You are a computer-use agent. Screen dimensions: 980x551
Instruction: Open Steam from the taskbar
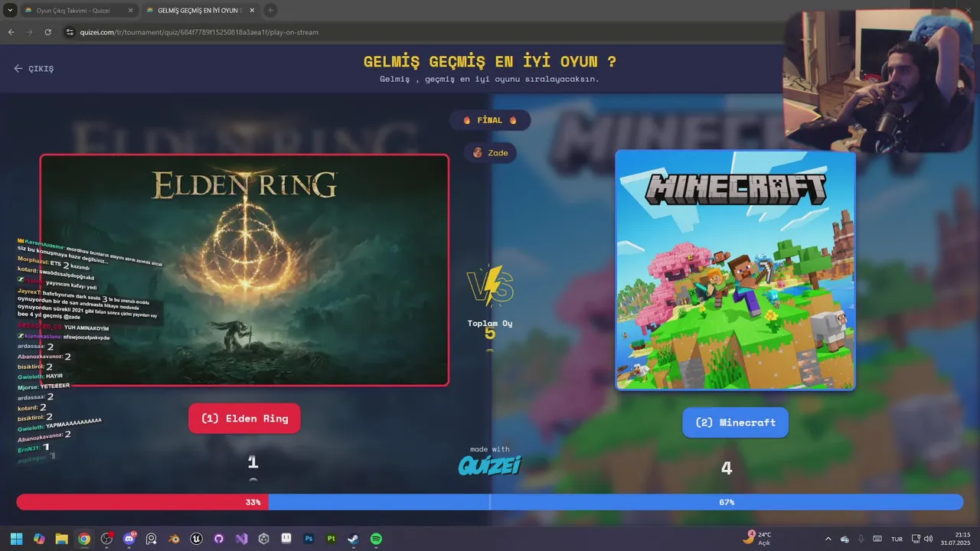tap(354, 539)
